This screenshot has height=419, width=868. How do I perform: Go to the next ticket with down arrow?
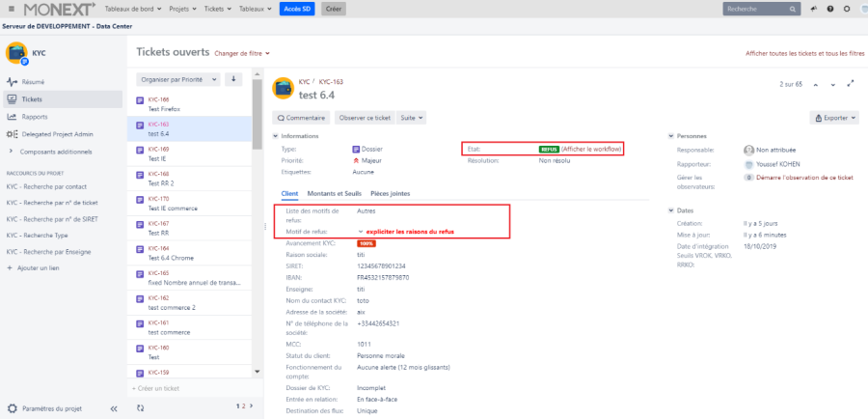pyautogui.click(x=832, y=85)
